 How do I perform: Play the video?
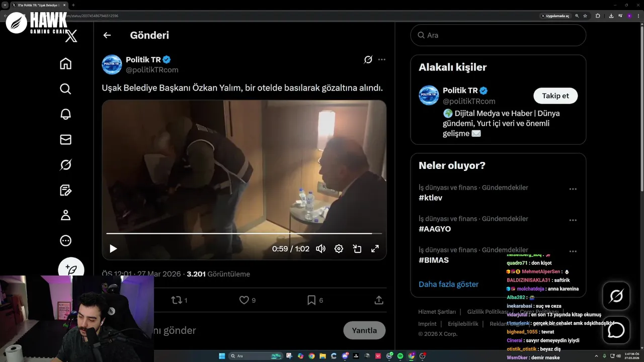113,249
